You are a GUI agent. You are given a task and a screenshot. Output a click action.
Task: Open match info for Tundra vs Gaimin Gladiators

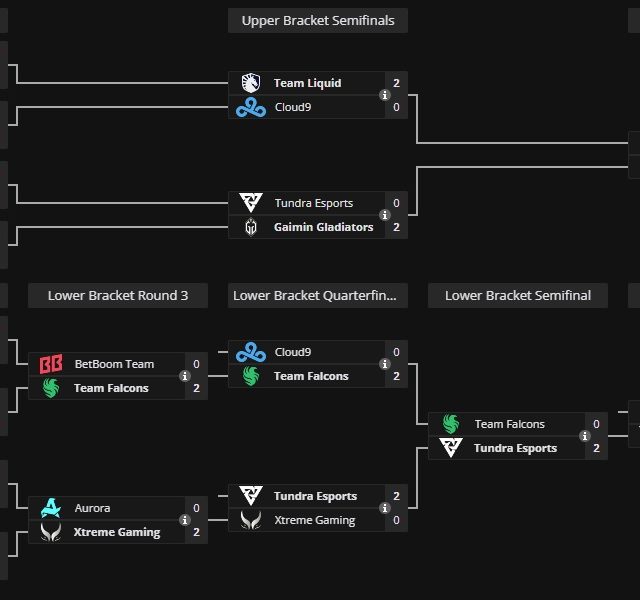[x=385, y=215]
